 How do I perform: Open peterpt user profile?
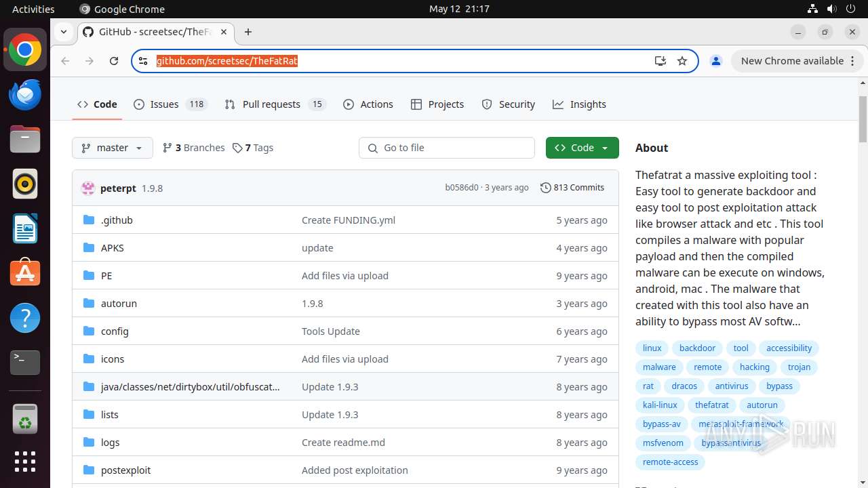click(x=118, y=188)
